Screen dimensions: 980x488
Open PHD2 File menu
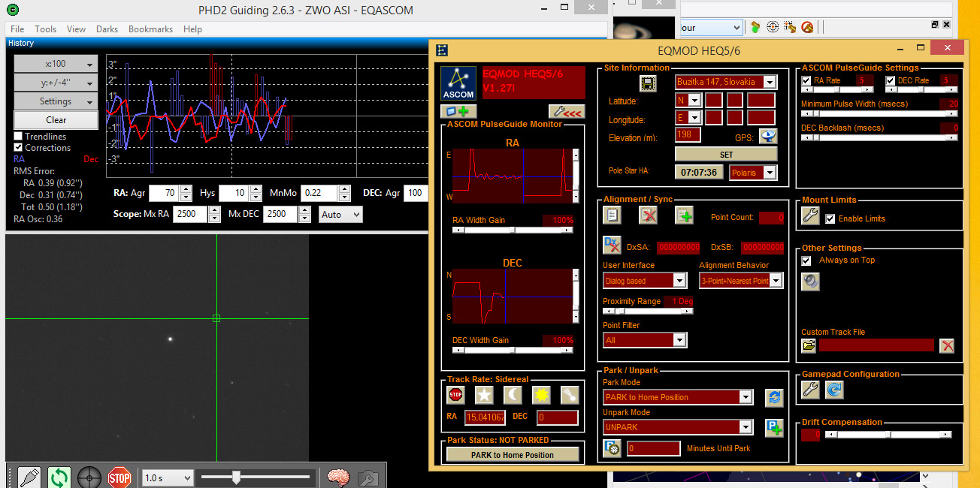tap(17, 29)
